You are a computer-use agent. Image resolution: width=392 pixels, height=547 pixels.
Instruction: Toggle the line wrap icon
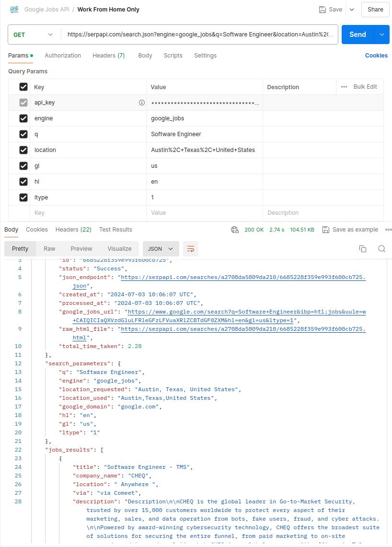point(191,249)
